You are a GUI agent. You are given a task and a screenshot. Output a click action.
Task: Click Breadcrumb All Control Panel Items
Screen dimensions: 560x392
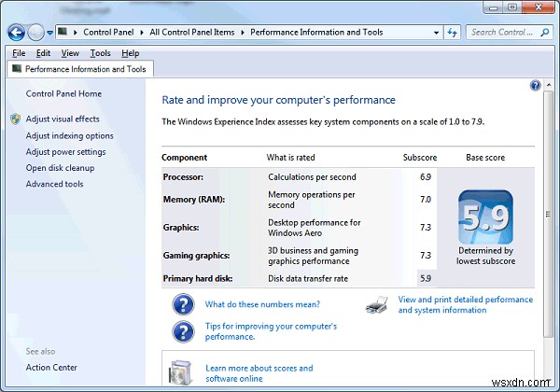click(x=192, y=33)
